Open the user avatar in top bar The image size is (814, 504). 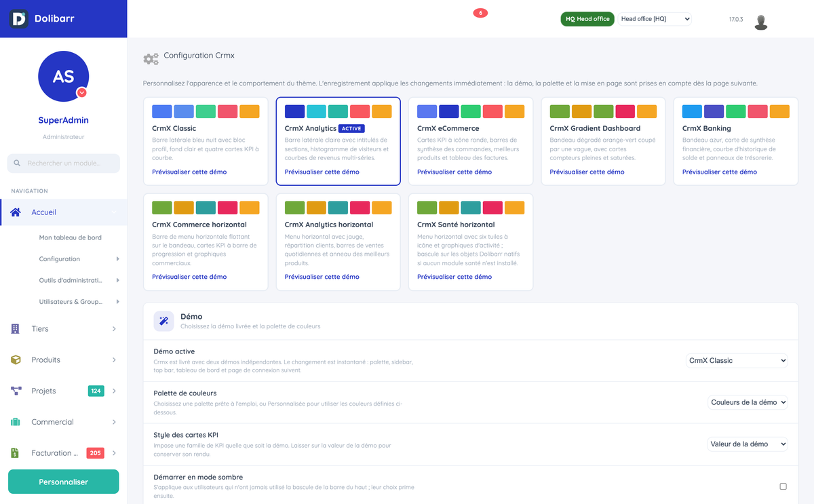click(x=761, y=22)
